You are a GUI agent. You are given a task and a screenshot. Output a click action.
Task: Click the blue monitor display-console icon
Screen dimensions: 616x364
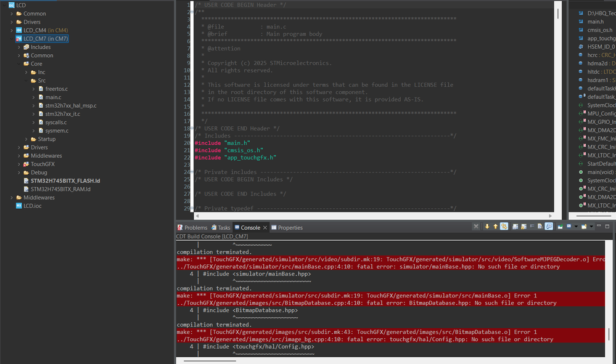[569, 226]
